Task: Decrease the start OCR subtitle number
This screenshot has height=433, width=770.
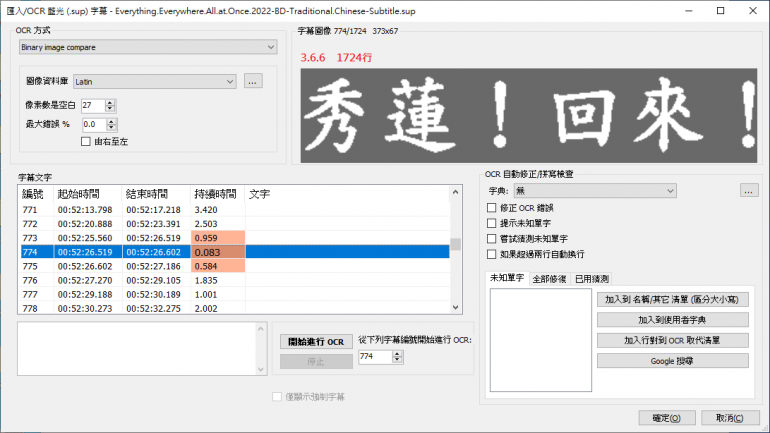Action: click(397, 360)
